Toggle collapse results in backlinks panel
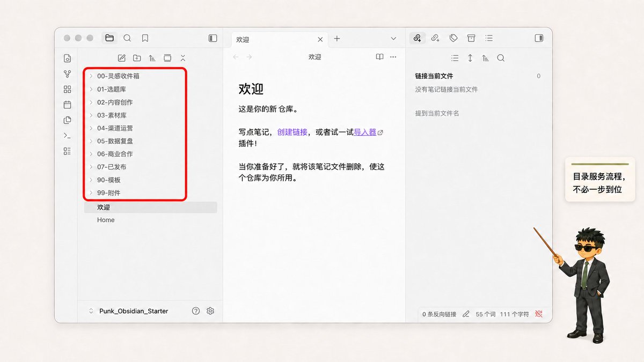 click(455, 58)
